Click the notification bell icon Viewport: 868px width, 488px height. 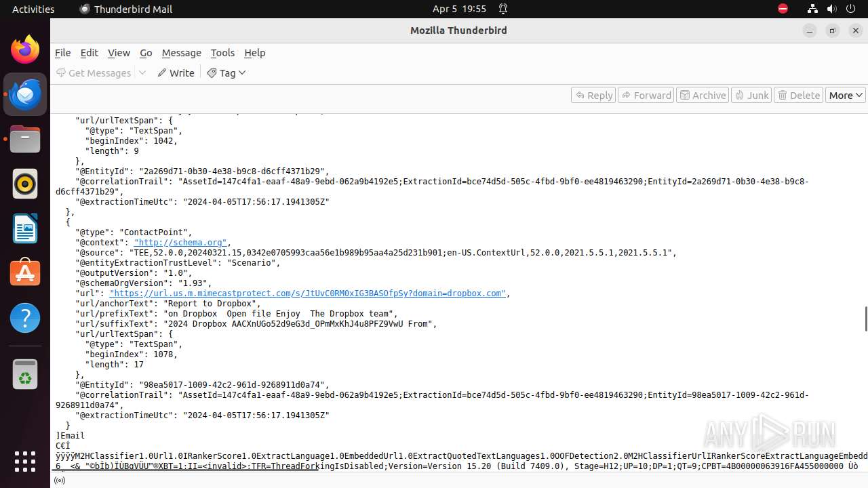coord(503,9)
